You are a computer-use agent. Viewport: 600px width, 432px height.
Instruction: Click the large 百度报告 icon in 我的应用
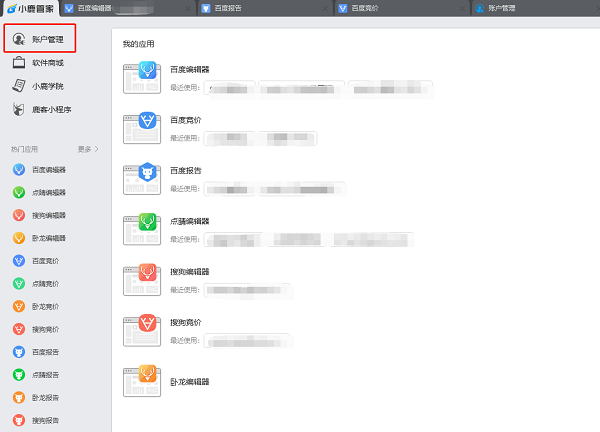pos(142,178)
